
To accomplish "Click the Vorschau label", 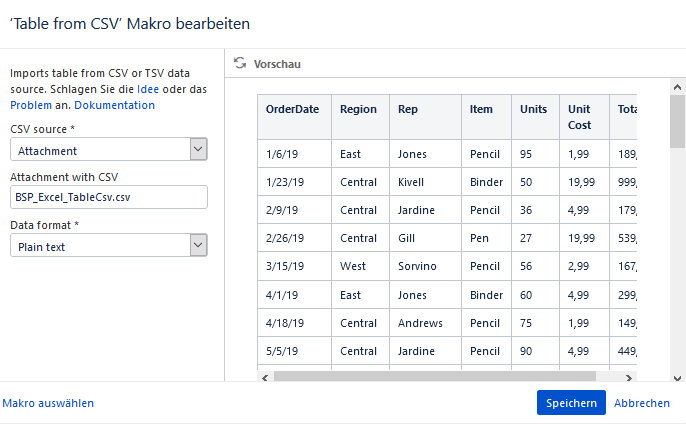I will pyautogui.click(x=277, y=64).
